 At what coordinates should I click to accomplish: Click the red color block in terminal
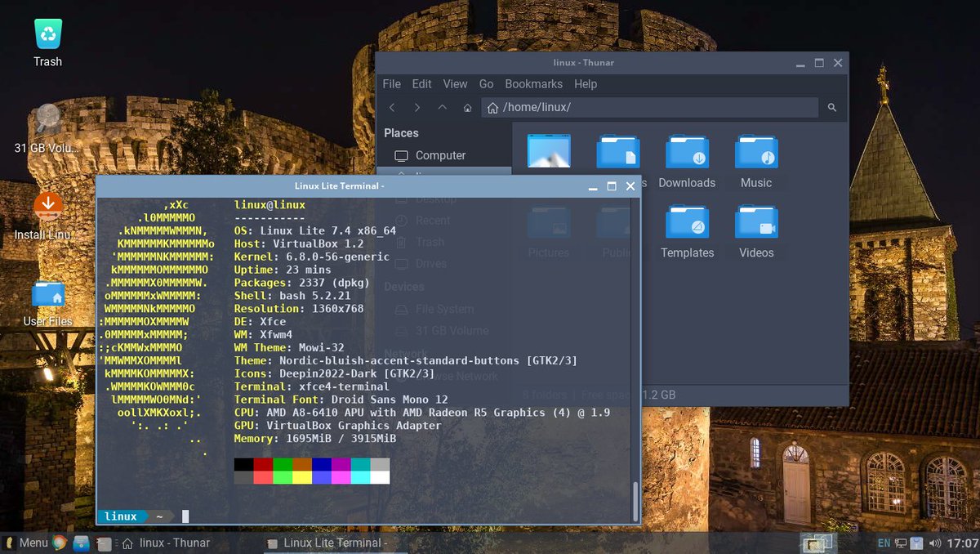coord(263,464)
